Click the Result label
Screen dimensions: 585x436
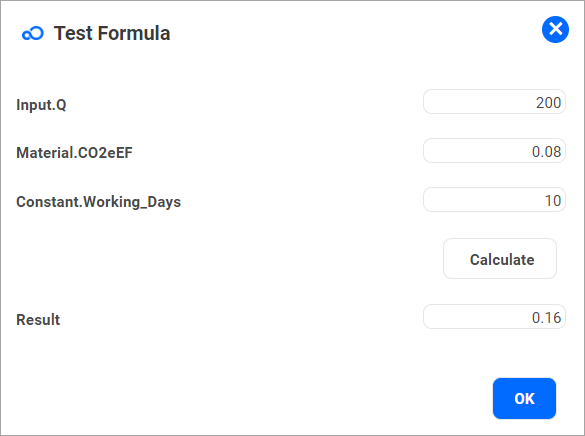[x=38, y=320]
